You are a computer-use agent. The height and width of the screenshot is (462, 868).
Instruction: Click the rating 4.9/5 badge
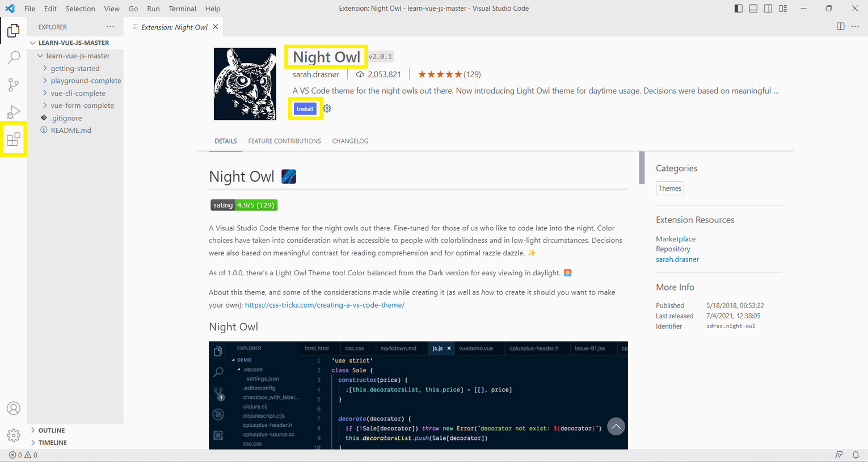[244, 205]
